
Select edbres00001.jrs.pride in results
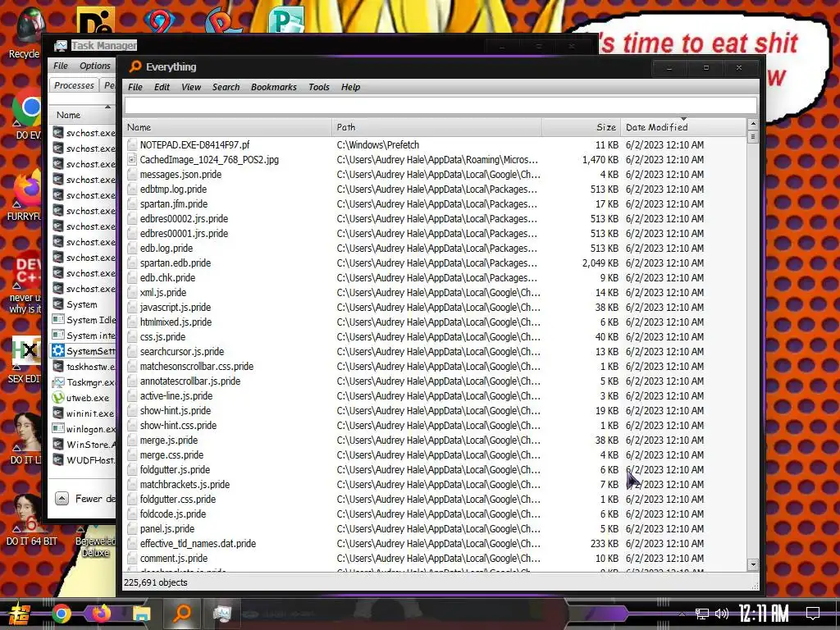184,234
